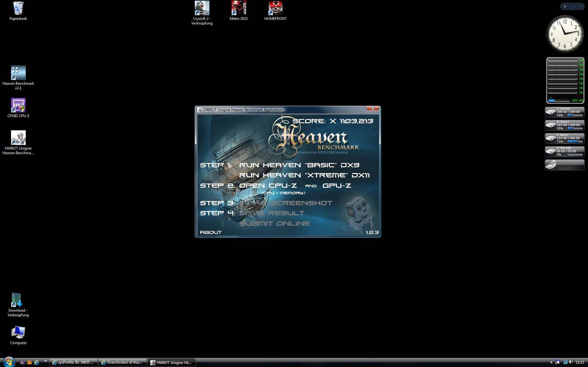Image resolution: width=588 pixels, height=367 pixels.
Task: Run Heaven "Basic" DX9 benchmark
Action: pyautogui.click(x=299, y=165)
